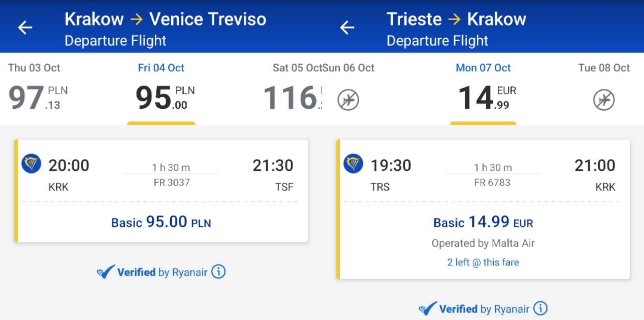Open info icon beside right Verified by Ryanair
The width and height of the screenshot is (644, 320).
pyautogui.click(x=540, y=308)
